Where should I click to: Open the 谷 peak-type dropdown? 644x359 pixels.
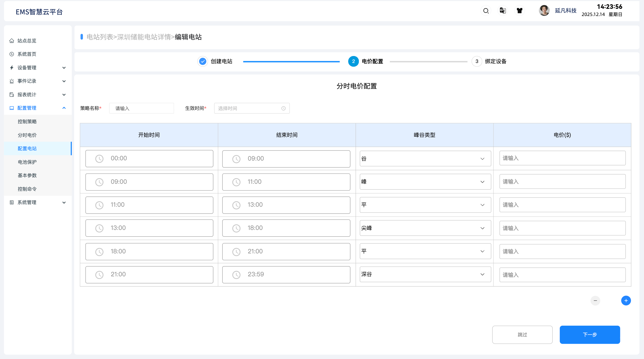point(425,159)
